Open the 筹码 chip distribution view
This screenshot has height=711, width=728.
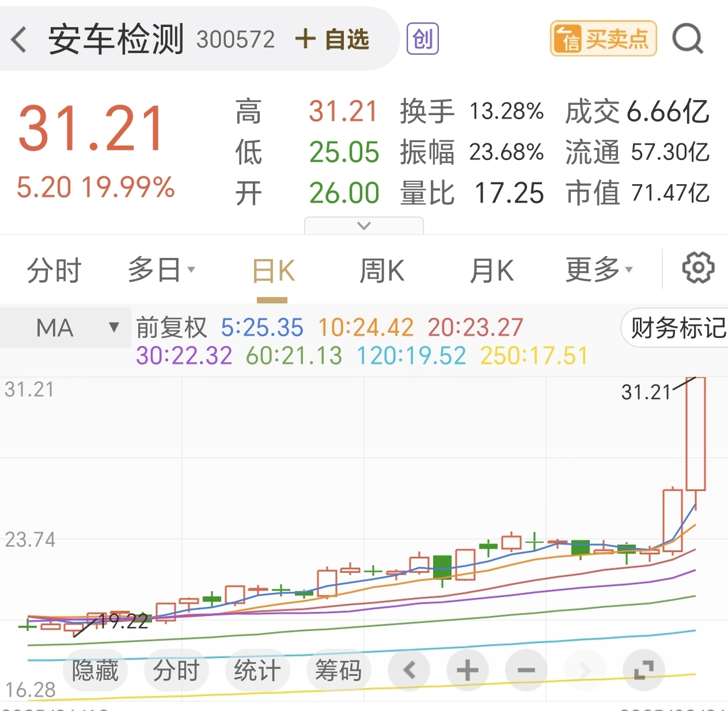[x=338, y=670]
